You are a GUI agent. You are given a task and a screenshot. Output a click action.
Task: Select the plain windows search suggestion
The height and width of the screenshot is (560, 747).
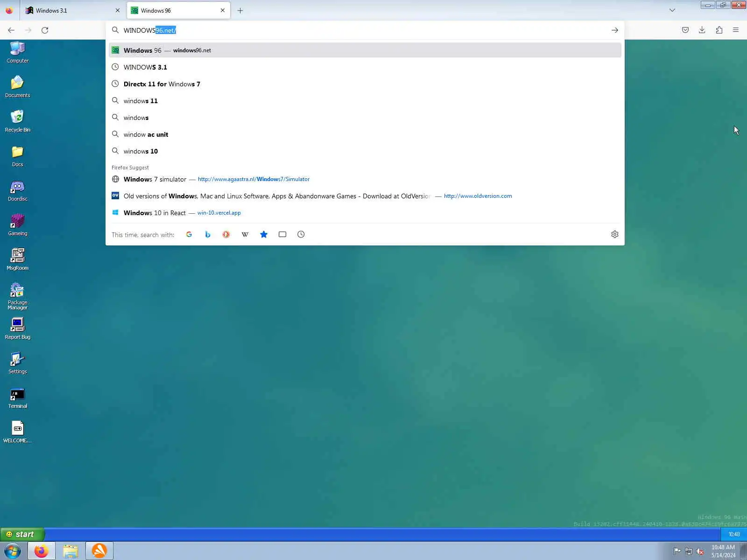click(365, 118)
